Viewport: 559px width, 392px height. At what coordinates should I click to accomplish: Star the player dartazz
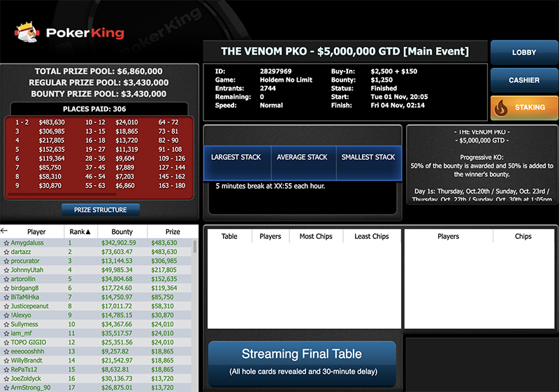(x=6, y=252)
